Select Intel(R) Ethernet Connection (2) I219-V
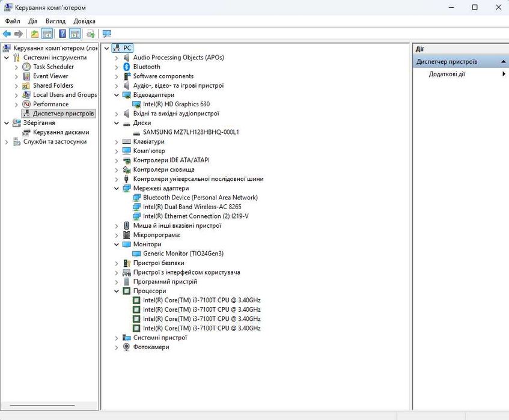Viewport: 509px width, 420px height. click(196, 216)
